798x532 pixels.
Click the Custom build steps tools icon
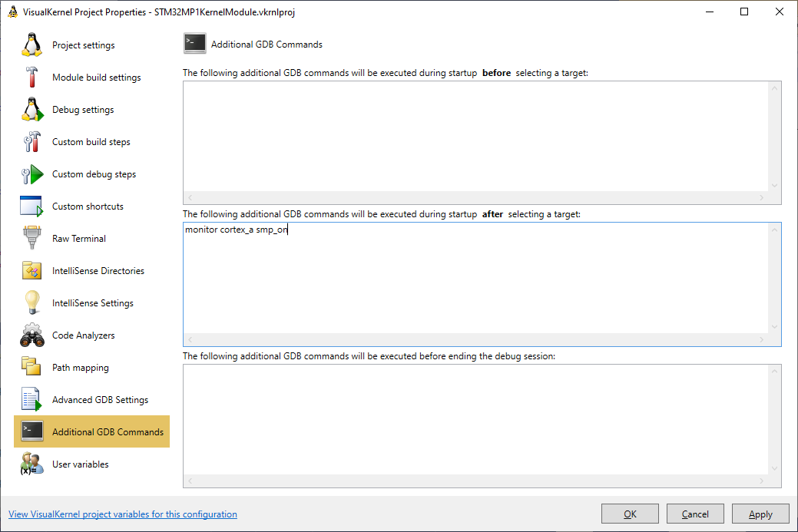click(31, 142)
